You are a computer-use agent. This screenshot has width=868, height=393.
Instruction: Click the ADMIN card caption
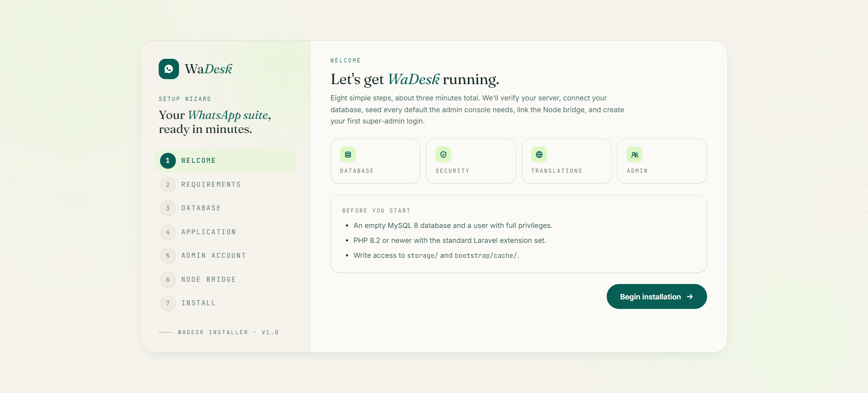637,171
